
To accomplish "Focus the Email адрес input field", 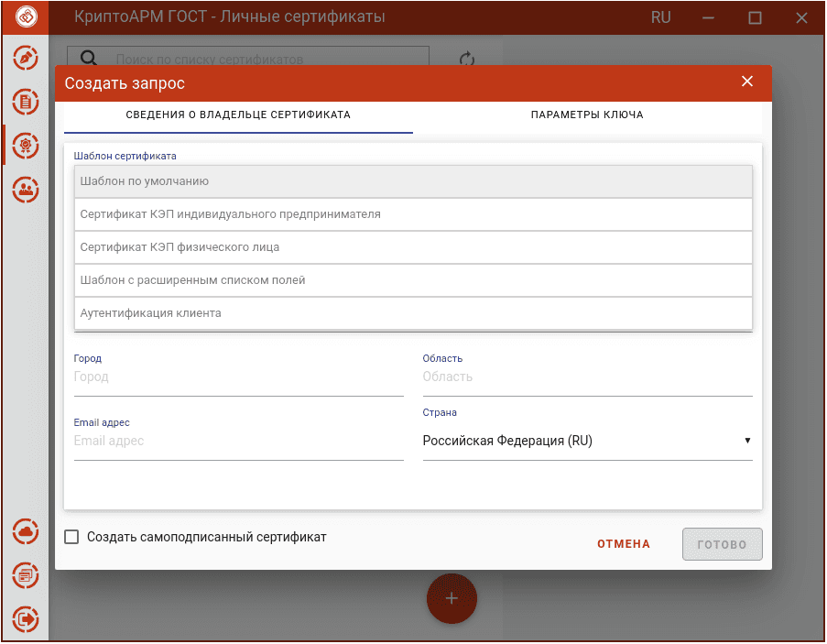I will (238, 442).
